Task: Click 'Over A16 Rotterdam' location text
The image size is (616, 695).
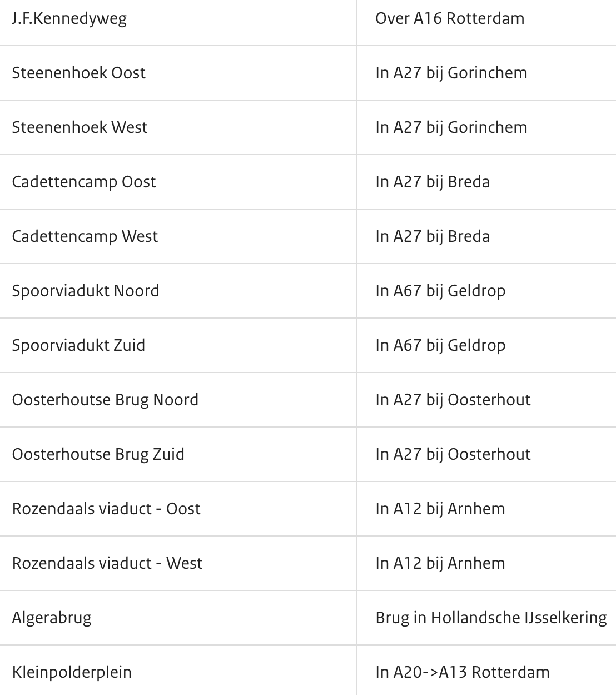Action: (x=450, y=18)
